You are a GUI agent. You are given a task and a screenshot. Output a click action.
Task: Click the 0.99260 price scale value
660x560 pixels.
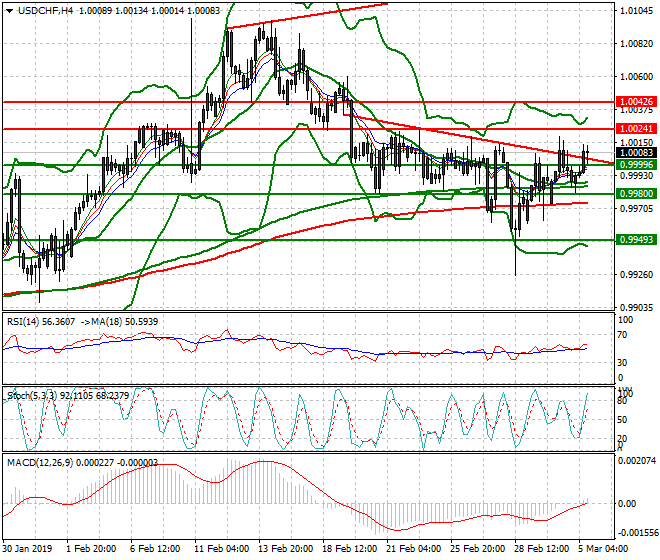point(637,275)
